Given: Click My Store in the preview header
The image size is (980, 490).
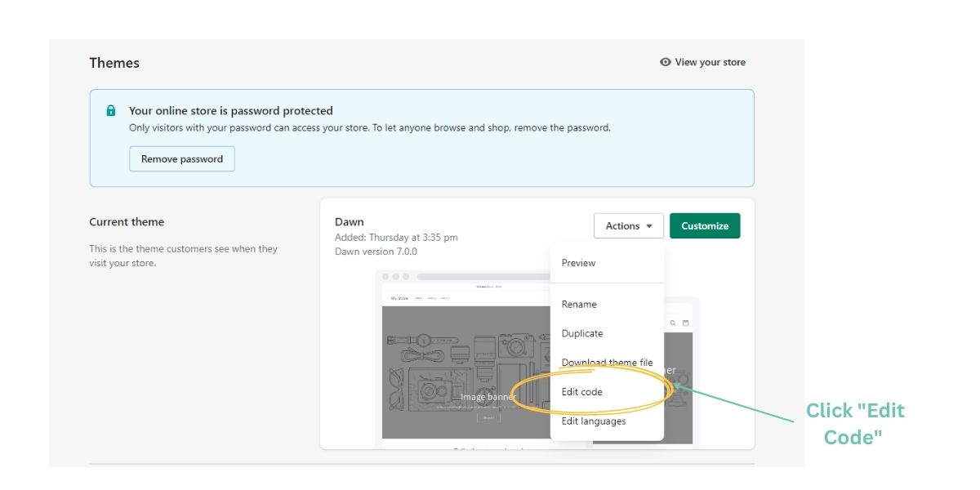Looking at the screenshot, I should pos(399,298).
